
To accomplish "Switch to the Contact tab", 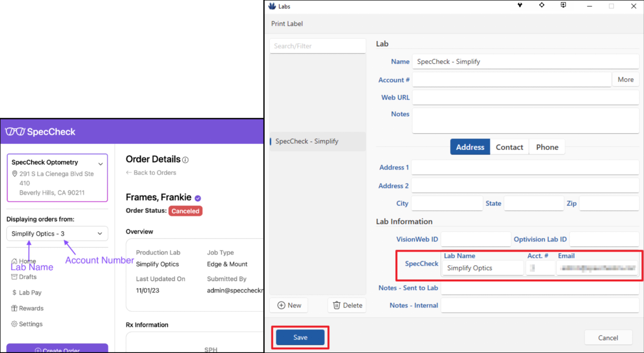I will pos(509,147).
